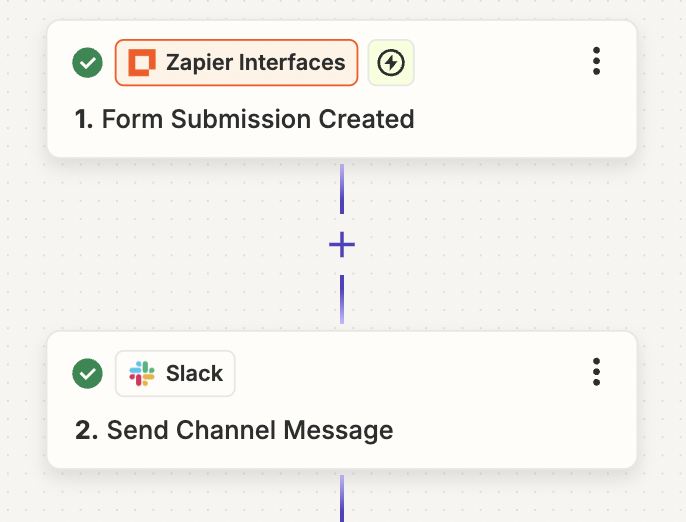Click the step number 1 label
Screen dimensions: 686x522
coord(84,120)
